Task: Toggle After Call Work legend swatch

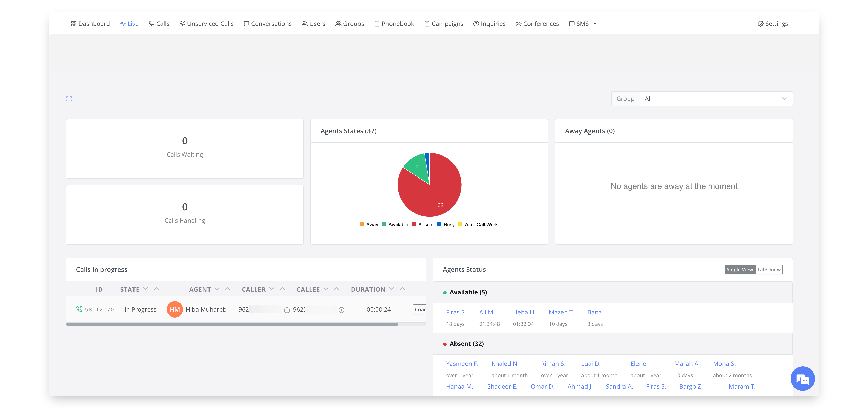Action: (x=460, y=224)
